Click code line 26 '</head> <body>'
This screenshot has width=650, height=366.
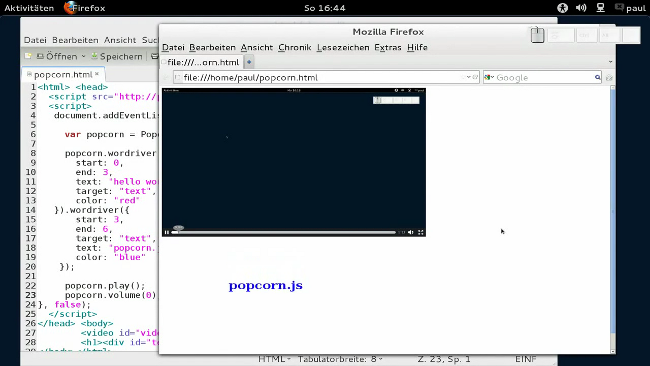click(x=75, y=323)
